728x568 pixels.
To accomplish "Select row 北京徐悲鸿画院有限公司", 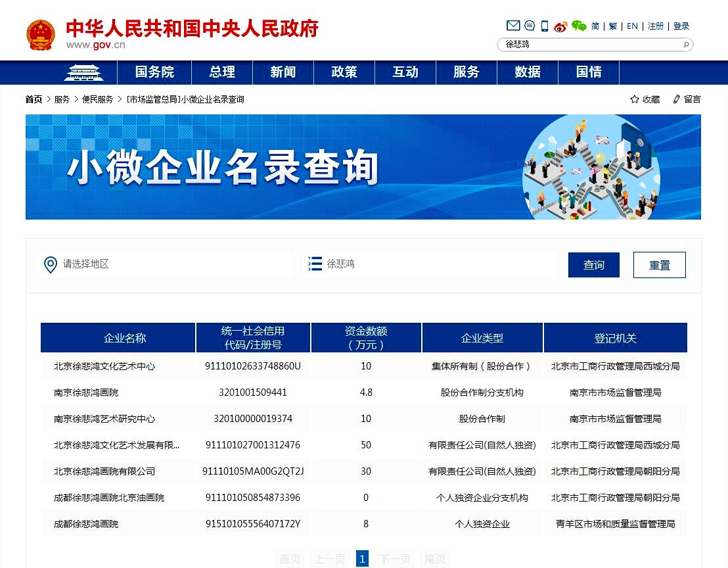I will click(x=363, y=471).
